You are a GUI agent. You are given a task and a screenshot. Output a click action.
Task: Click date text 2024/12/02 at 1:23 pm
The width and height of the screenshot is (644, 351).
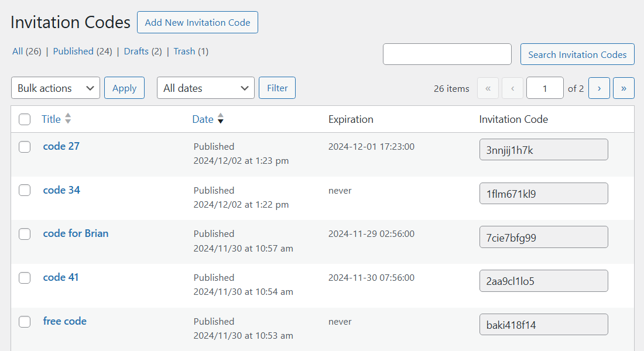point(241,160)
